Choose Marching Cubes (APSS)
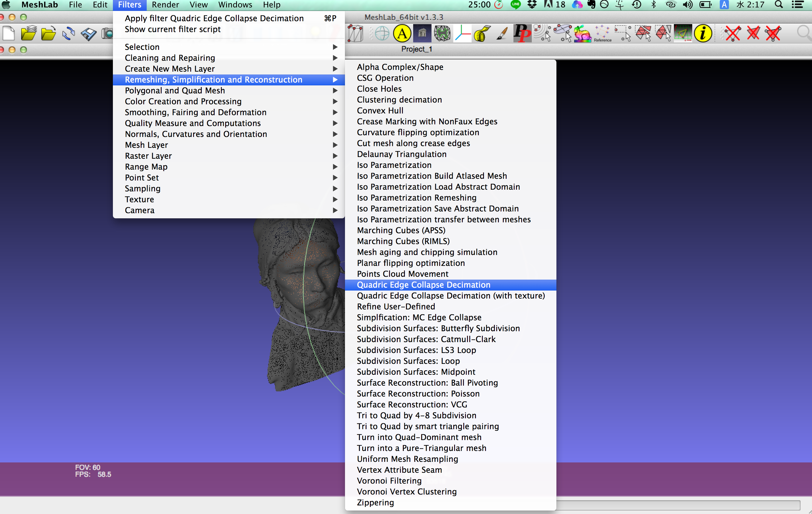 pos(450,230)
